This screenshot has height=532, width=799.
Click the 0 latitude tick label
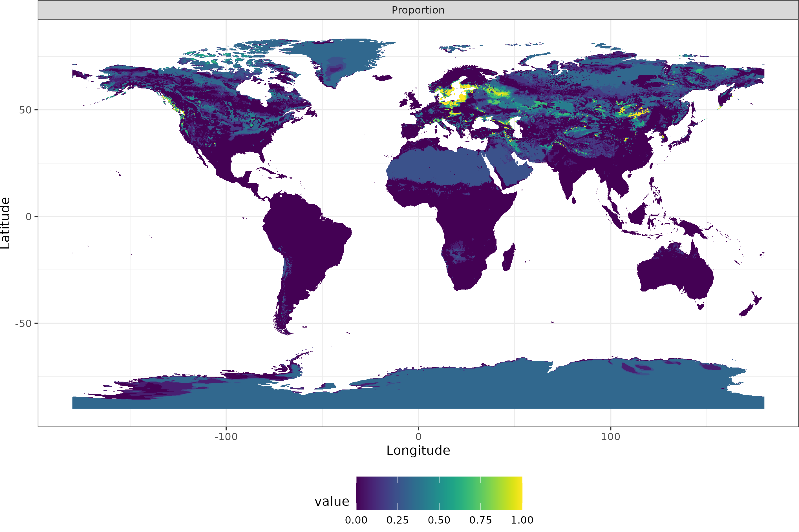pos(28,217)
